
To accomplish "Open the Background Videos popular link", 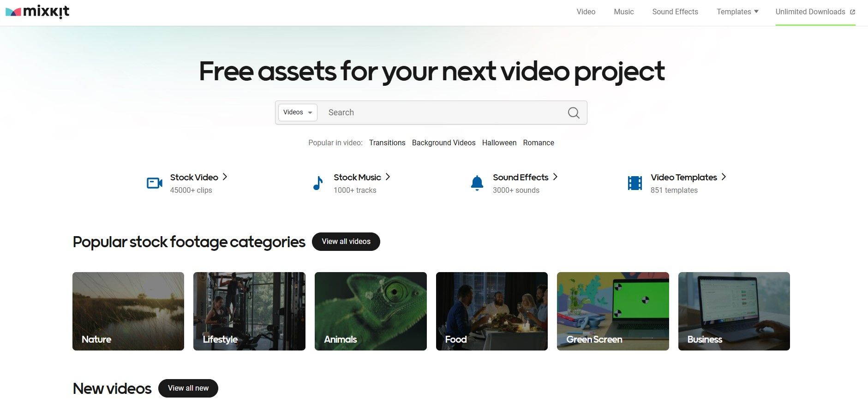I will coord(444,143).
